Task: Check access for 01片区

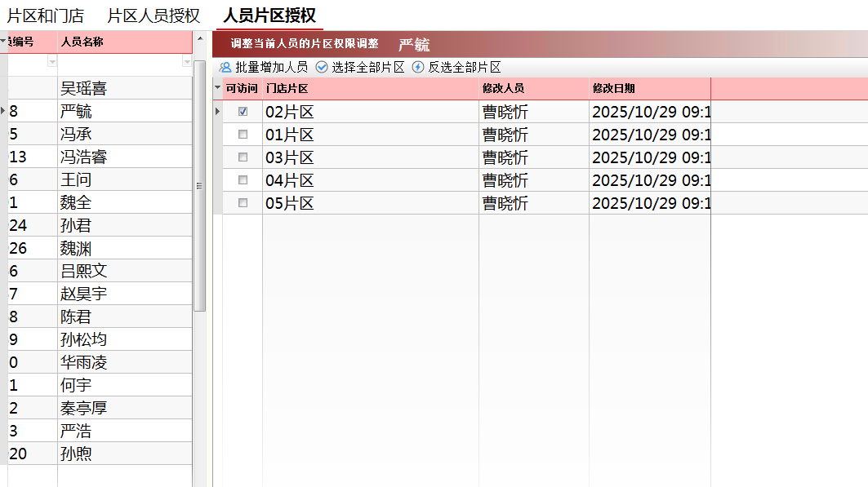Action: (x=243, y=135)
